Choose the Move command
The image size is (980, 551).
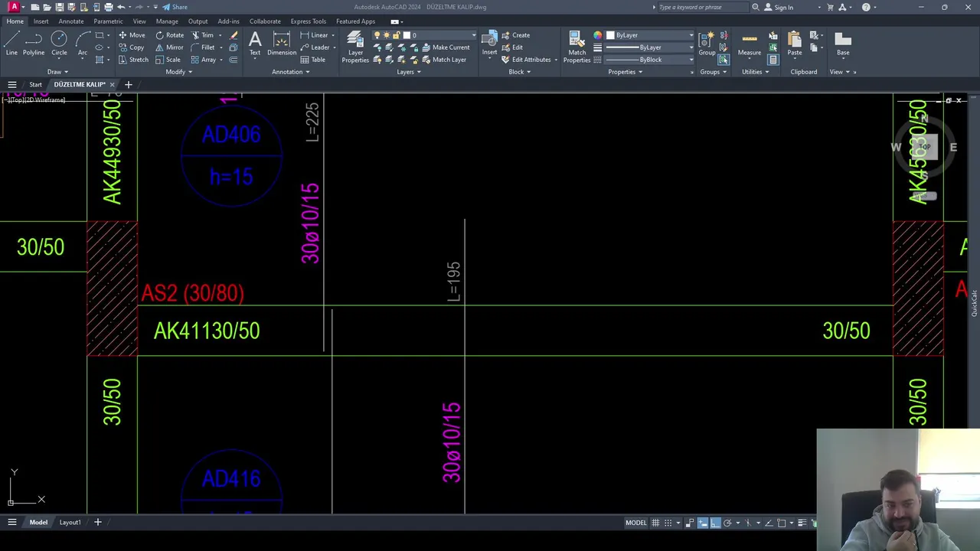[132, 35]
